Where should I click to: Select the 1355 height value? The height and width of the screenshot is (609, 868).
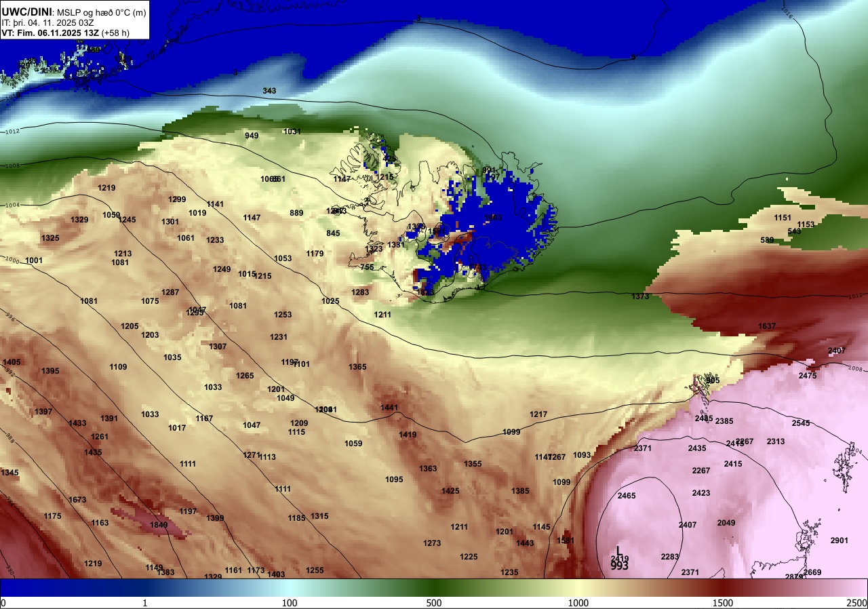tap(473, 464)
